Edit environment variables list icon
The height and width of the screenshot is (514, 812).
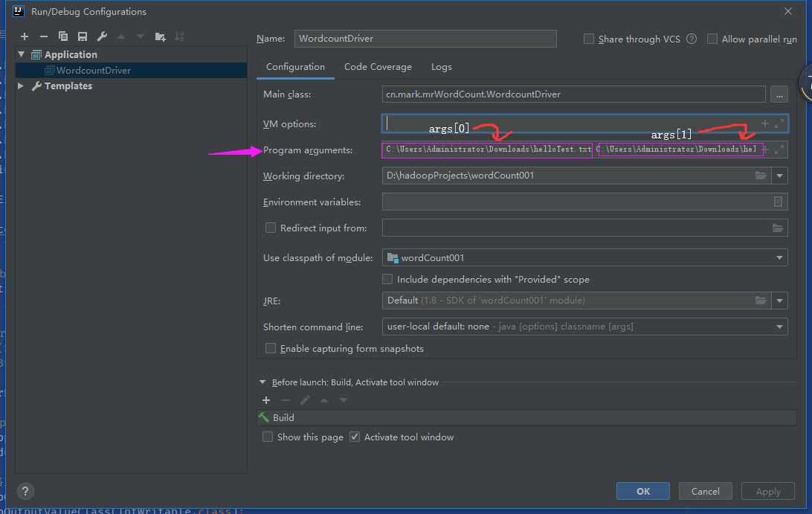(x=778, y=202)
